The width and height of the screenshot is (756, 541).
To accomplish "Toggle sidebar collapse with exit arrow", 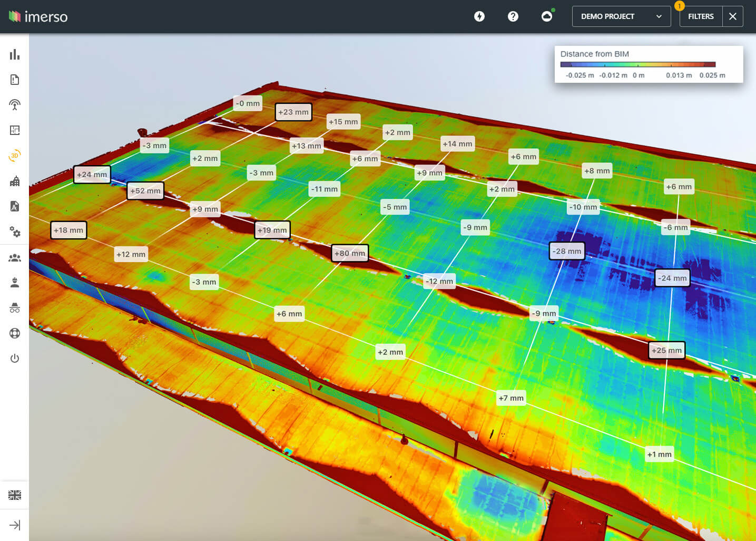I will [14, 525].
